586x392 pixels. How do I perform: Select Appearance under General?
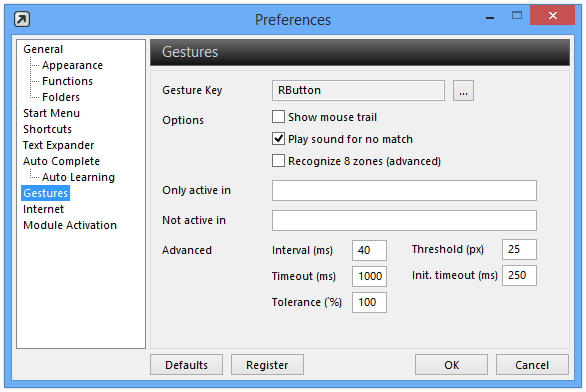tap(72, 65)
